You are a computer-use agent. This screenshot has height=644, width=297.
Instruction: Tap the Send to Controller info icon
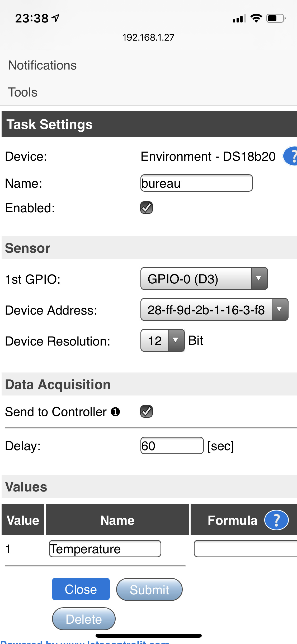(115, 412)
